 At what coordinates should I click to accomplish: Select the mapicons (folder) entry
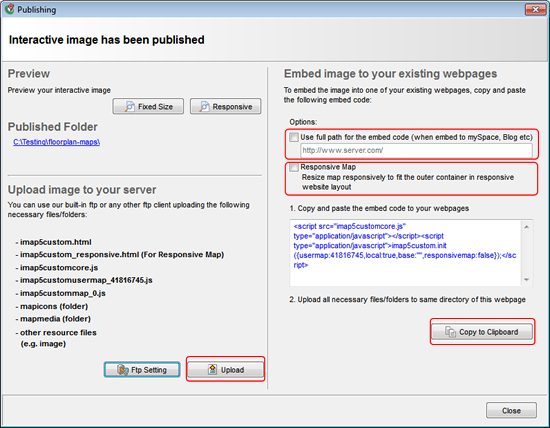pyautogui.click(x=54, y=306)
